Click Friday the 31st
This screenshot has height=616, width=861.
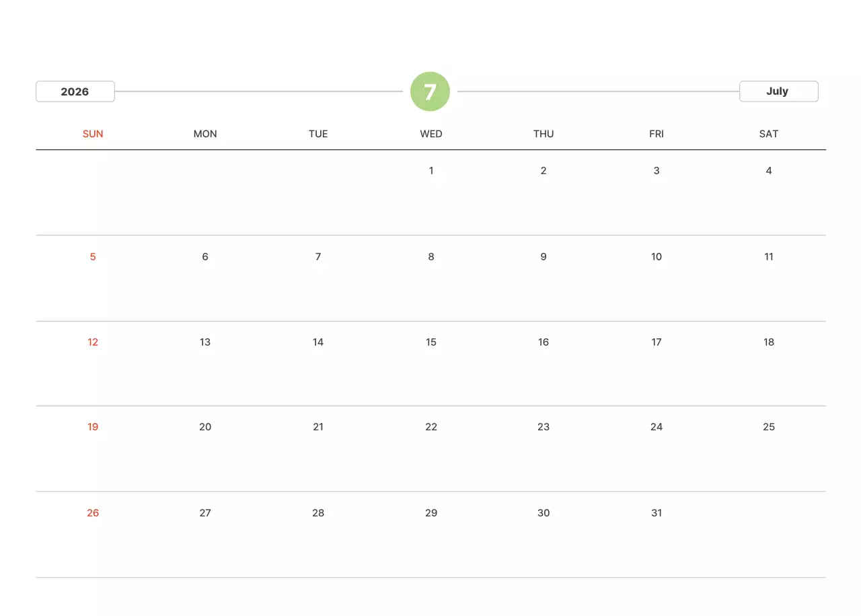pos(657,513)
